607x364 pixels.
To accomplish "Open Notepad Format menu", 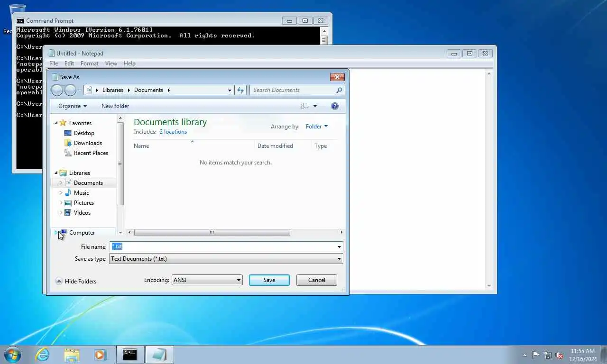I will pos(90,64).
